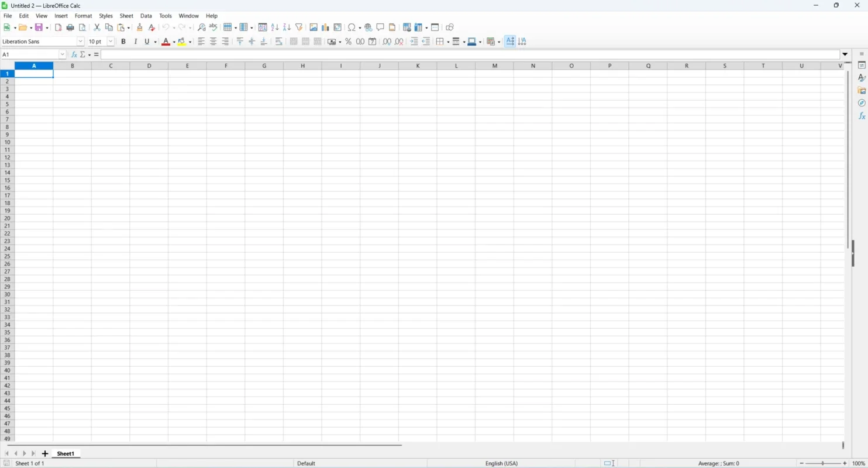This screenshot has width=868, height=468.
Task: Open the Navigator from the sidebar
Action: [x=862, y=103]
